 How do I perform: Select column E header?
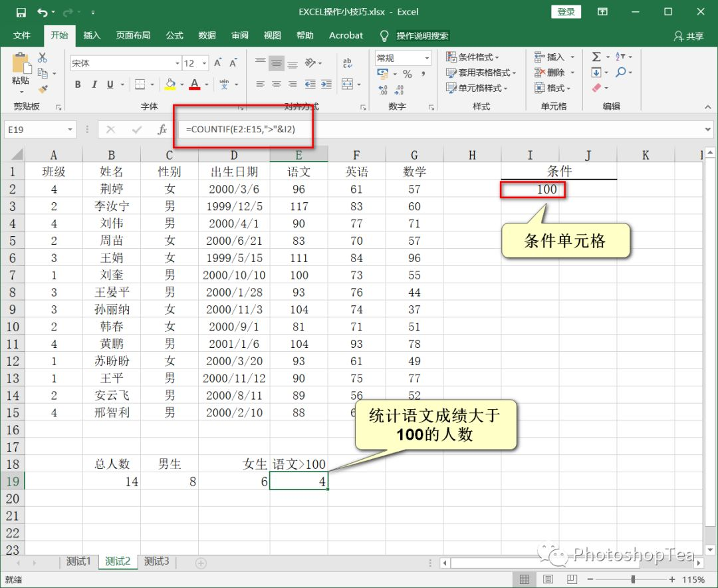coord(299,155)
